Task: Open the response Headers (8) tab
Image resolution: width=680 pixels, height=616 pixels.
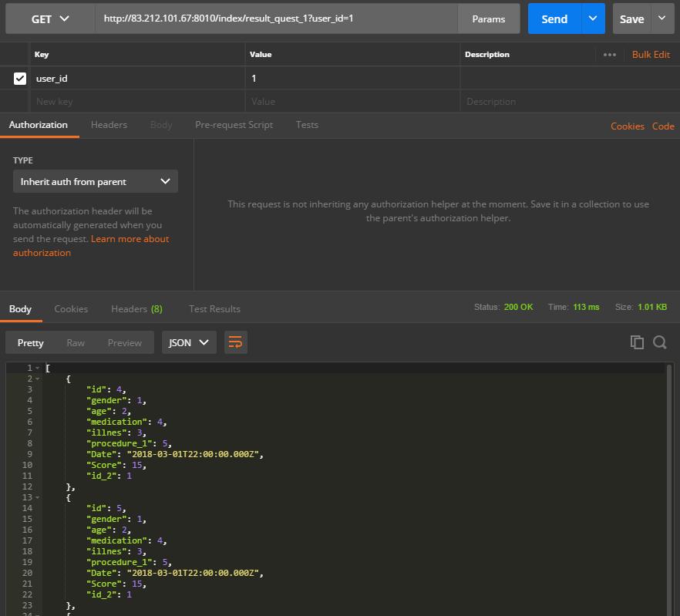Action: 136,309
